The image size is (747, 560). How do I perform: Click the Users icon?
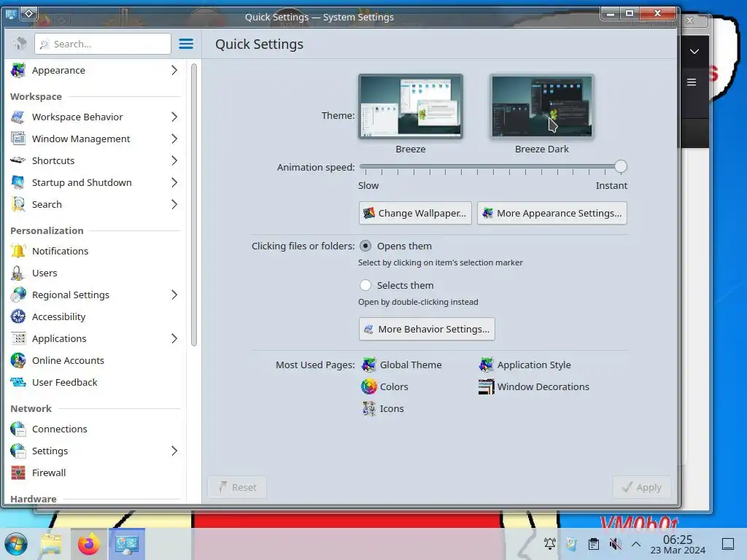(18, 273)
